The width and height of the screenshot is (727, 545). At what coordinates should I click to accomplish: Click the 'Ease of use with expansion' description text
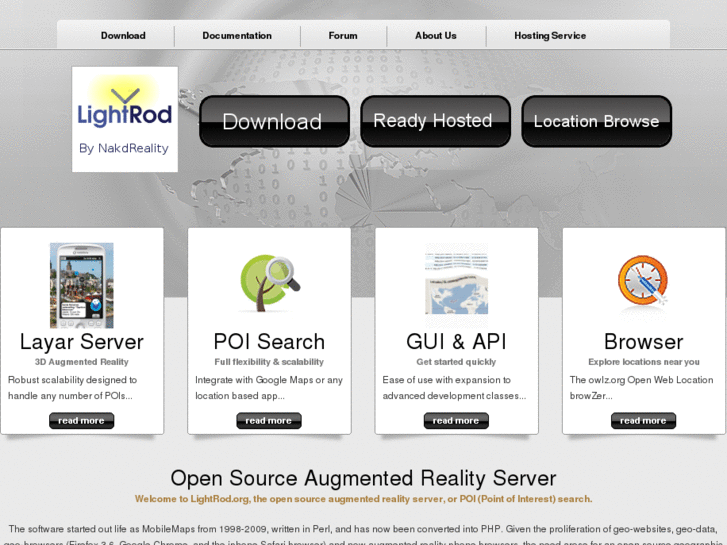454,388
